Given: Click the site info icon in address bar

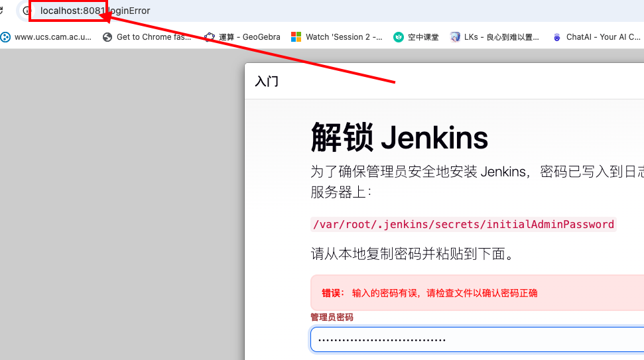Looking at the screenshot, I should pyautogui.click(x=26, y=11).
